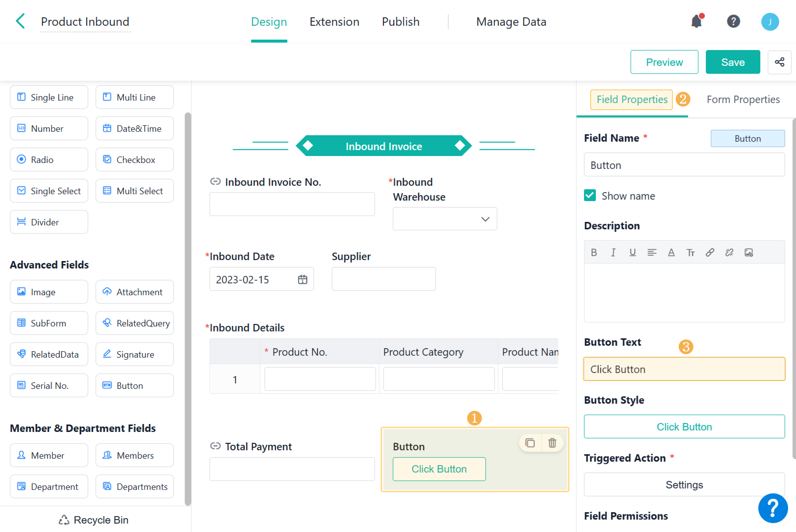Open text alignment options in description toolbar
The image size is (796, 532).
click(x=652, y=252)
